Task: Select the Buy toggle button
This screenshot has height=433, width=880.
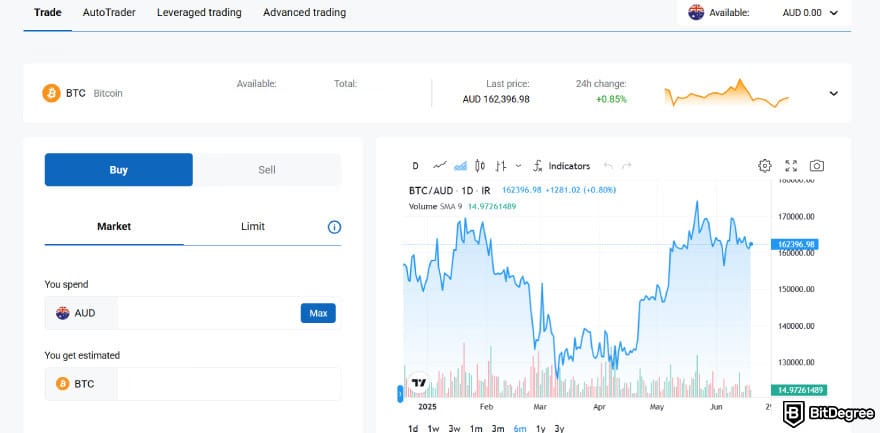Action: (x=118, y=170)
